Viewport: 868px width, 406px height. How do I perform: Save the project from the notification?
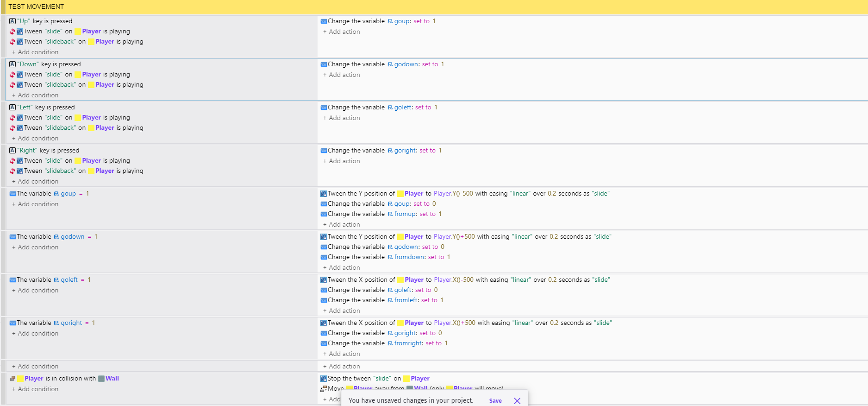pyautogui.click(x=495, y=401)
